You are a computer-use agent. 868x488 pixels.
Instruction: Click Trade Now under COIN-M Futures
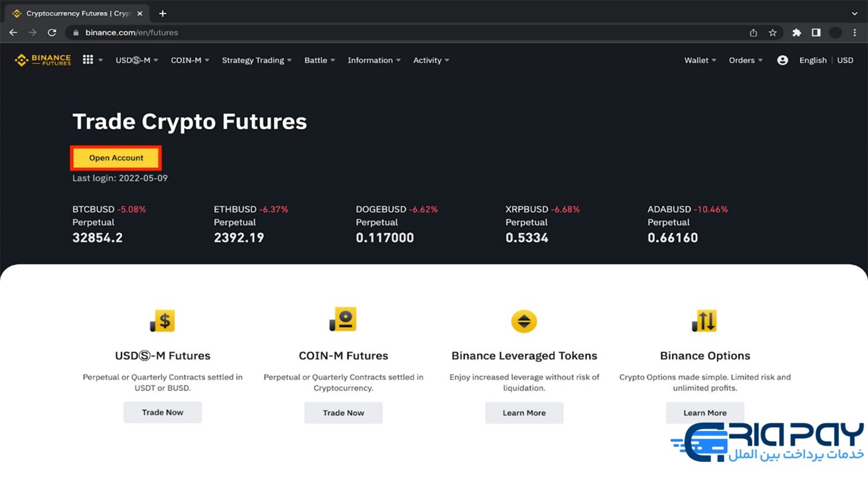click(344, 413)
